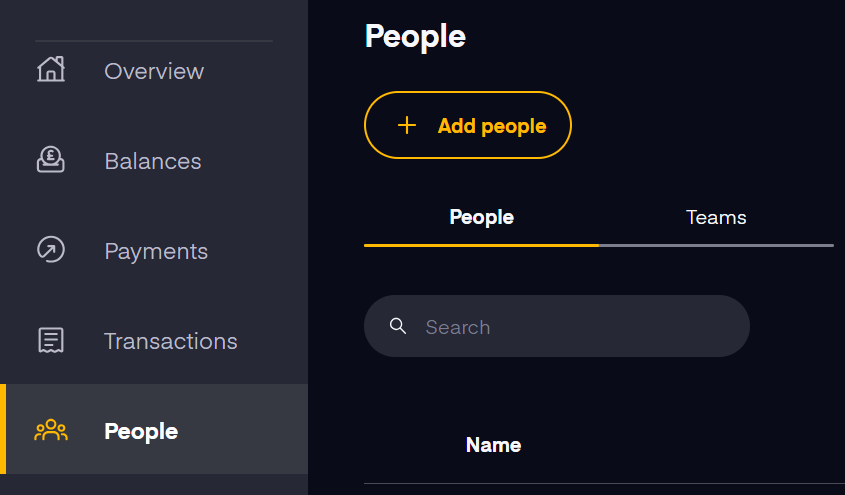Select the Transactions sidebar label
The image size is (845, 495).
click(x=170, y=341)
